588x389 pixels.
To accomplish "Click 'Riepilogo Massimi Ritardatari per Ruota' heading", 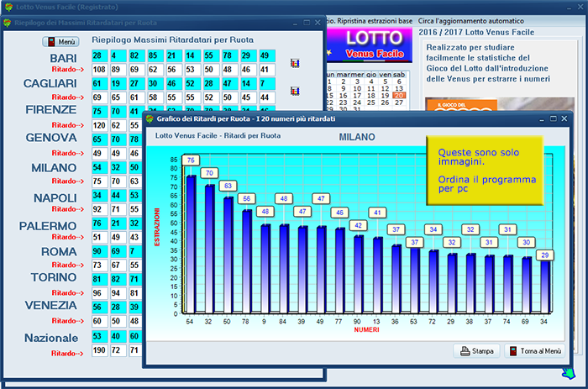I will click(172, 39).
